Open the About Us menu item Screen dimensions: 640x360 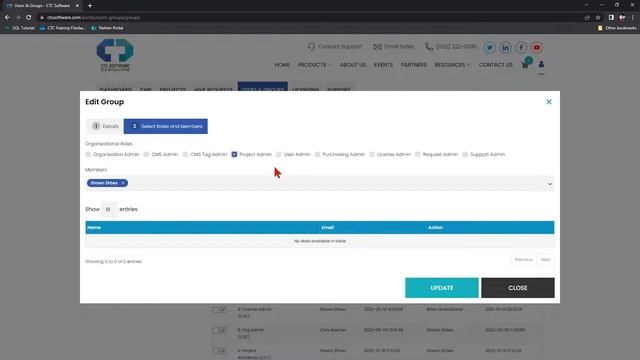[353, 65]
